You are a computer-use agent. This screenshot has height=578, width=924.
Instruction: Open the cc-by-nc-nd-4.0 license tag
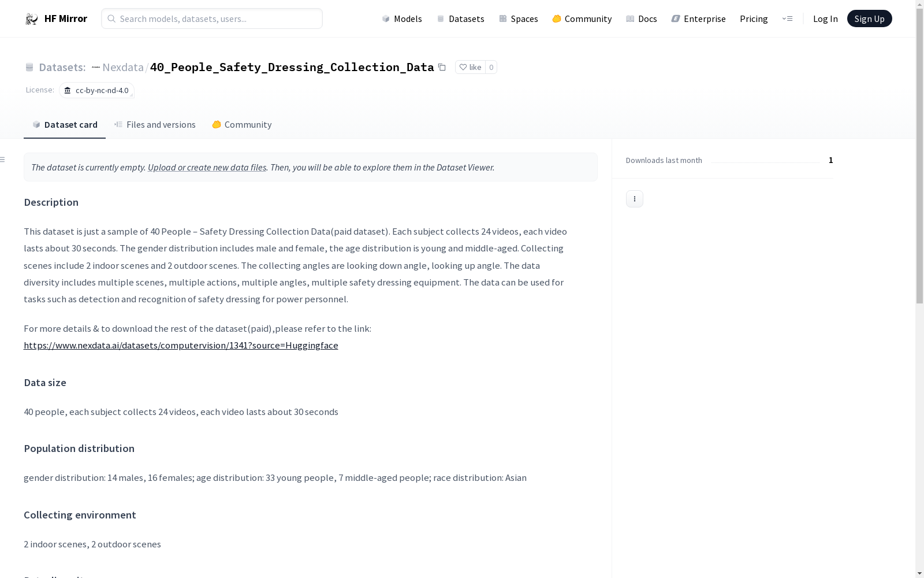point(96,90)
